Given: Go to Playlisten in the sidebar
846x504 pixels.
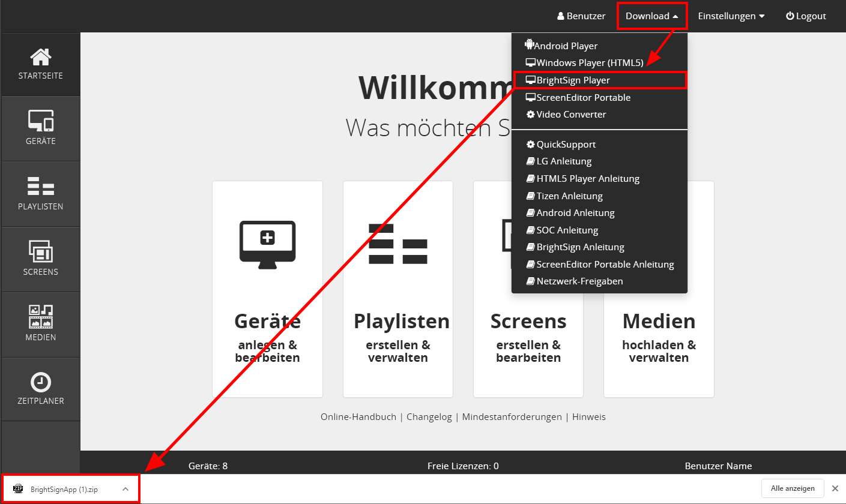Looking at the screenshot, I should pos(40,186).
